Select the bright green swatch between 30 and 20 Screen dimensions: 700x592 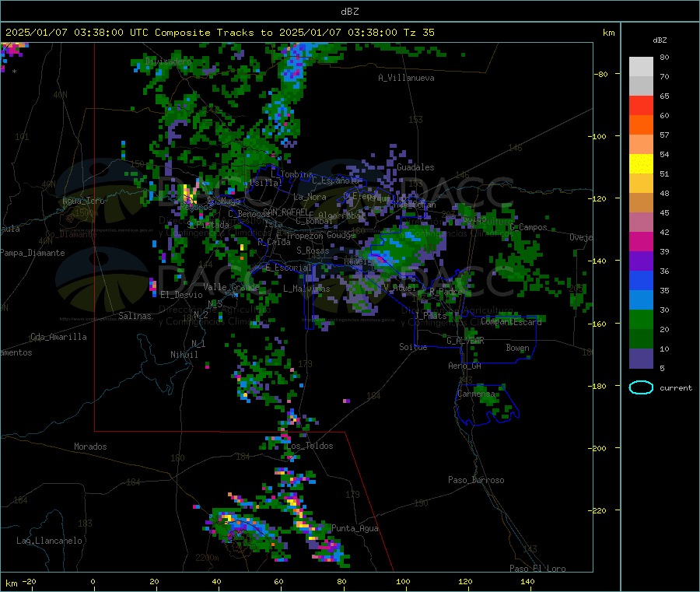tap(641, 319)
